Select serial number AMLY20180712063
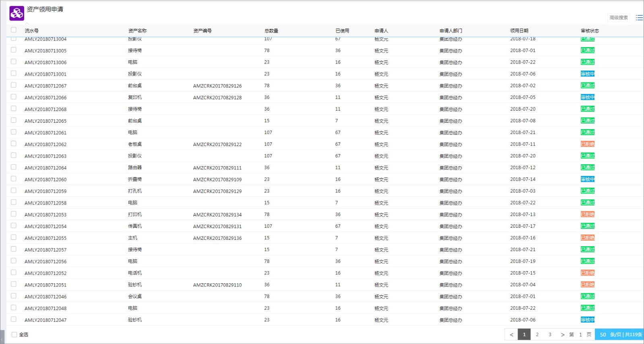Image resolution: width=644 pixels, height=344 pixels. (45, 156)
